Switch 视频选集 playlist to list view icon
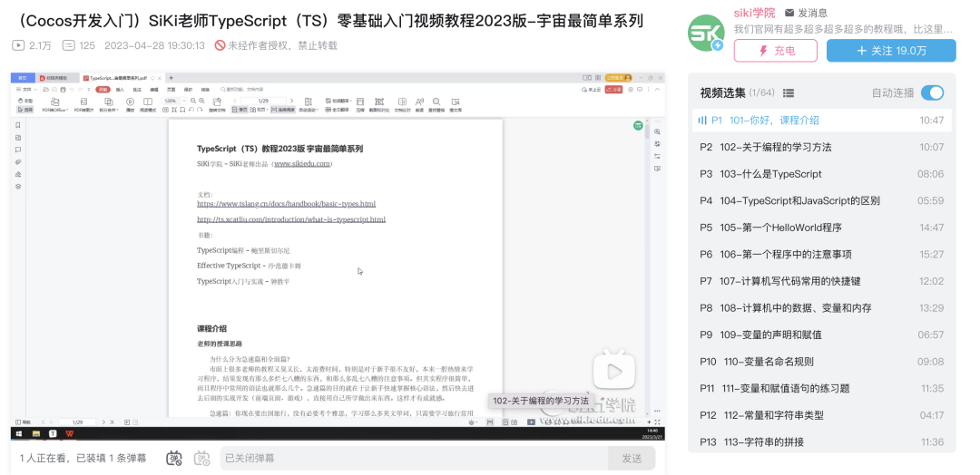This screenshot has height=475, width=980. (x=789, y=93)
